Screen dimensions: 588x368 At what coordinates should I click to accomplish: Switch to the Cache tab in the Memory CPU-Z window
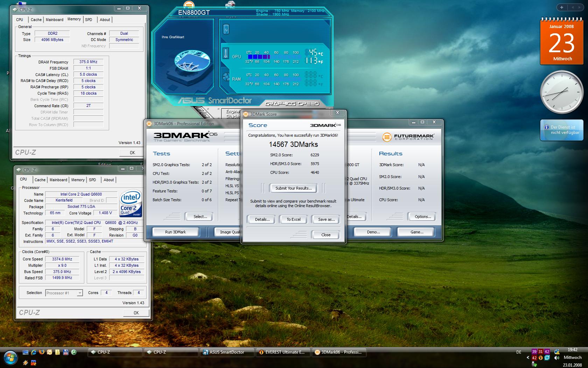(x=36, y=20)
